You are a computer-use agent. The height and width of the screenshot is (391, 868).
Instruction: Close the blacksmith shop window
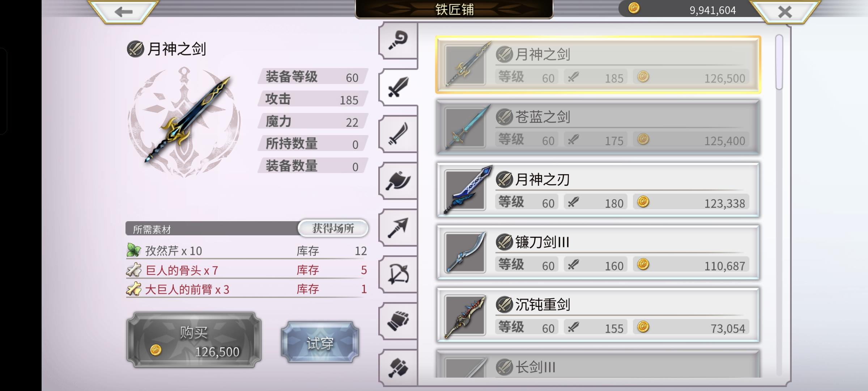785,12
